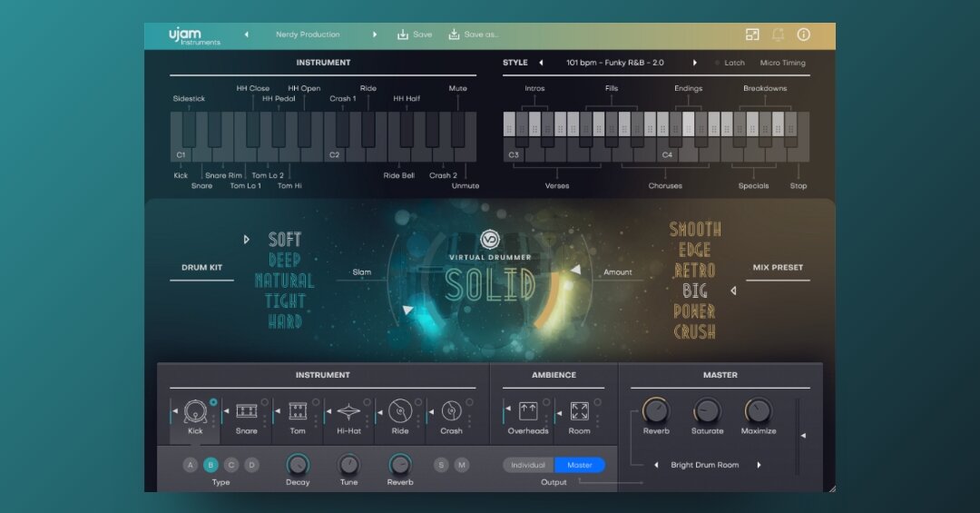Select the Crush mix preset
Viewport: 980px width, 513px height.
(695, 331)
